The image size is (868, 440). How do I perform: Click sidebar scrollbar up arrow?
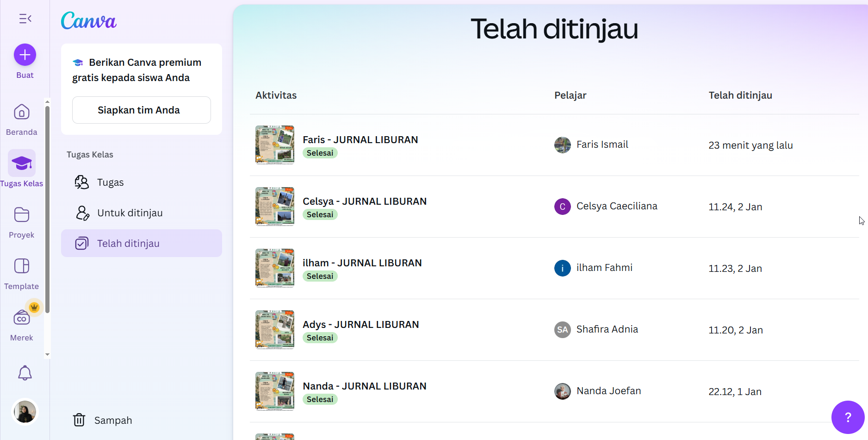pos(47,101)
